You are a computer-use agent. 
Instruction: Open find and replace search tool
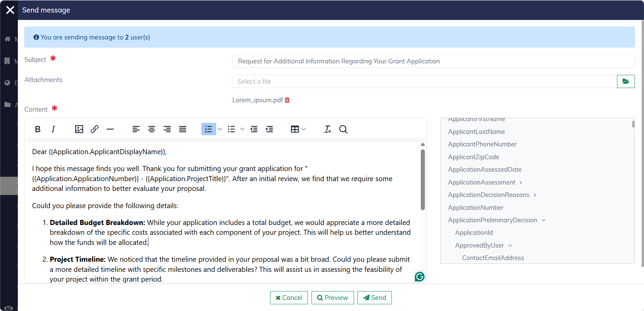click(343, 129)
